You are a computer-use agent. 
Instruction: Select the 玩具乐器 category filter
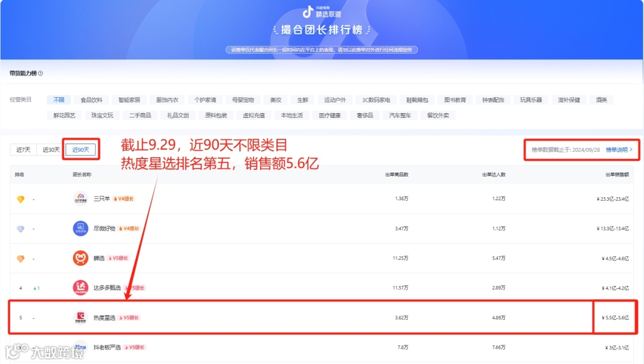pyautogui.click(x=531, y=99)
